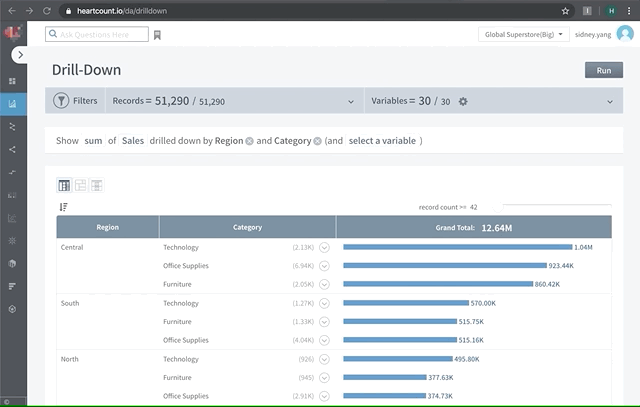The width and height of the screenshot is (640, 407).
Task: Bookmark page with the star icon
Action: coord(565,11)
